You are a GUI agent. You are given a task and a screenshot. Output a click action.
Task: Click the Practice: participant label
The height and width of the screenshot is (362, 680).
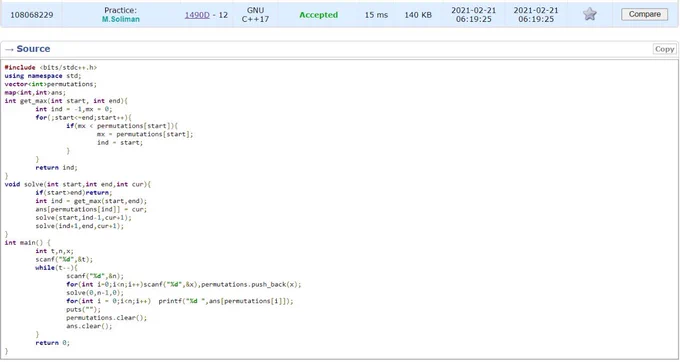[x=121, y=10]
